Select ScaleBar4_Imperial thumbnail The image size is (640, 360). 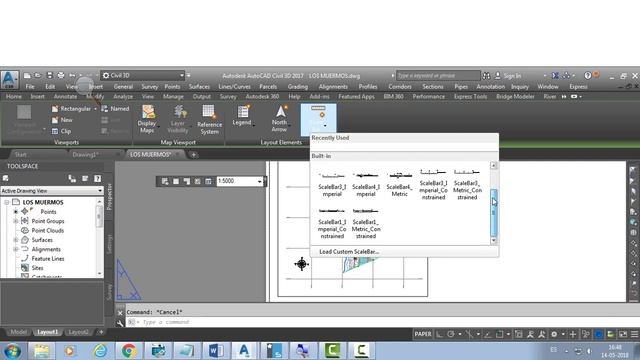pos(366,185)
